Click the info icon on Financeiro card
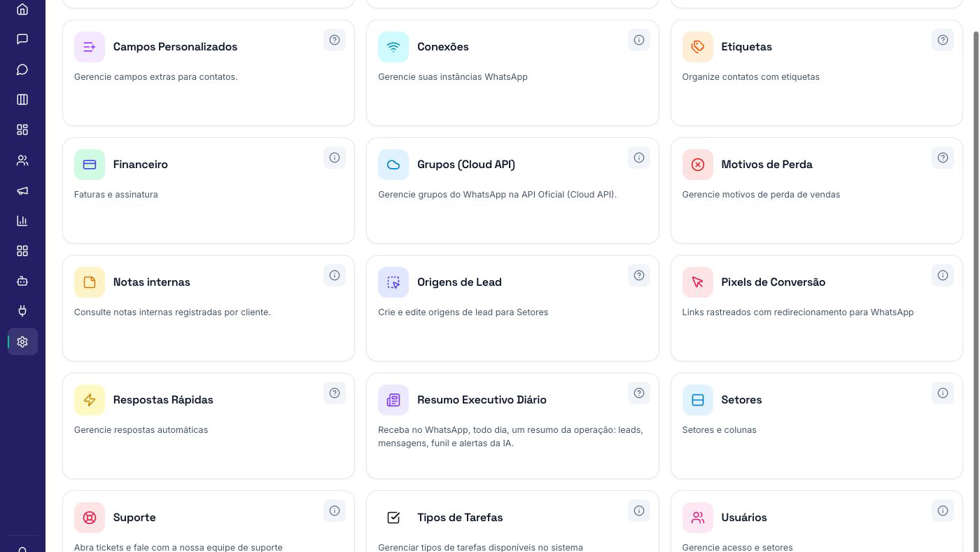This screenshot has height=552, width=980. pos(335,158)
